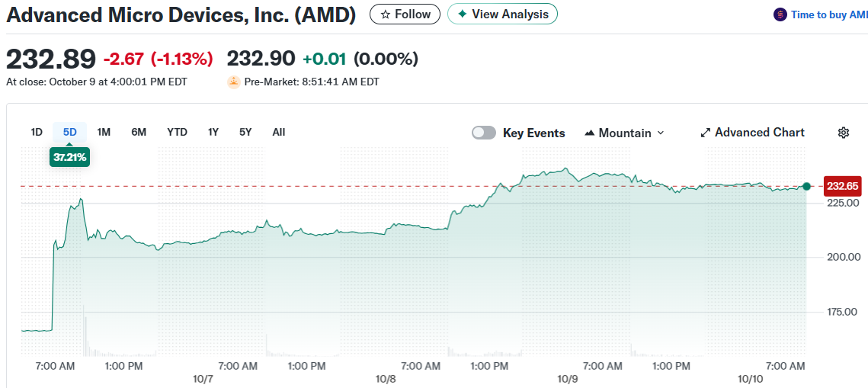Click the 37.21% change badge
This screenshot has height=388, width=868.
click(x=69, y=157)
